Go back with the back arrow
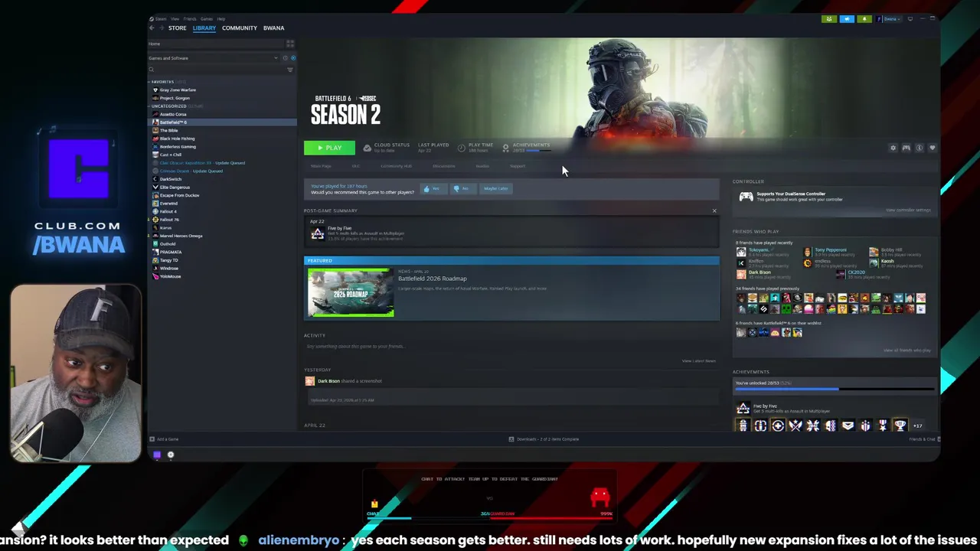 pos(152,28)
